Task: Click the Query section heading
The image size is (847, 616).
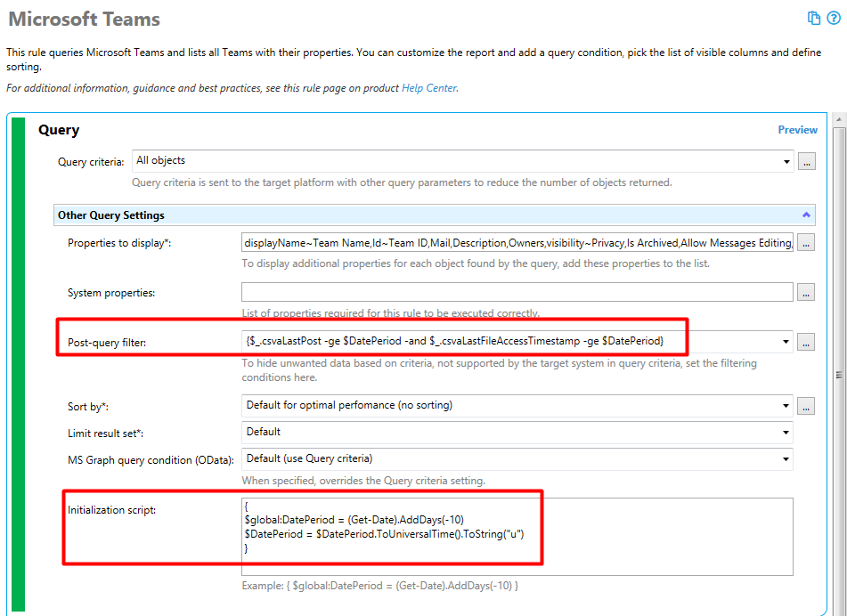Action: (x=59, y=130)
